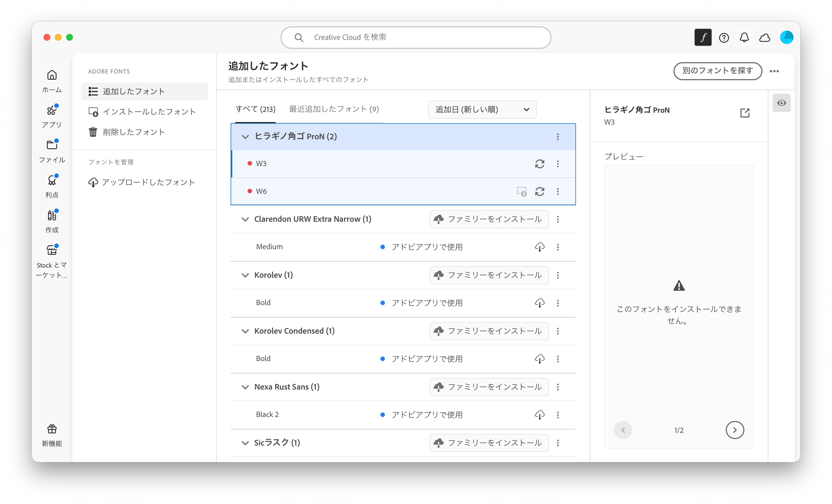The image size is (832, 504).
Task: Click the Creative Cloud search field
Action: pyautogui.click(x=415, y=38)
